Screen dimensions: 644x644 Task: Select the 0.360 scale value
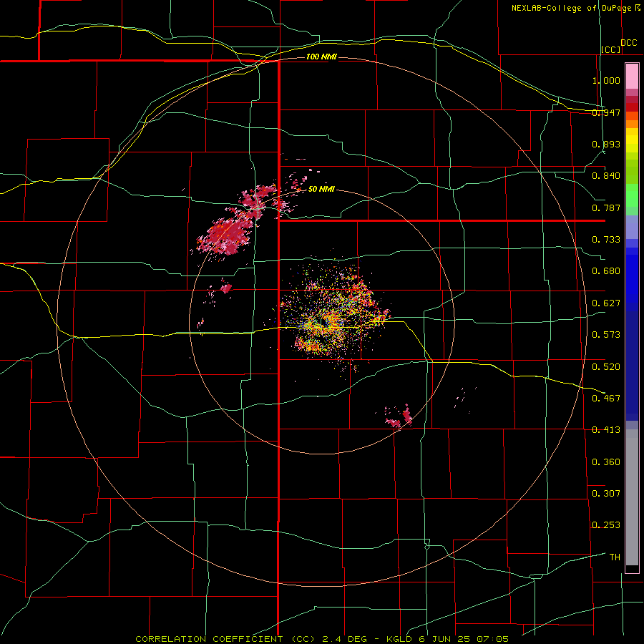(606, 462)
